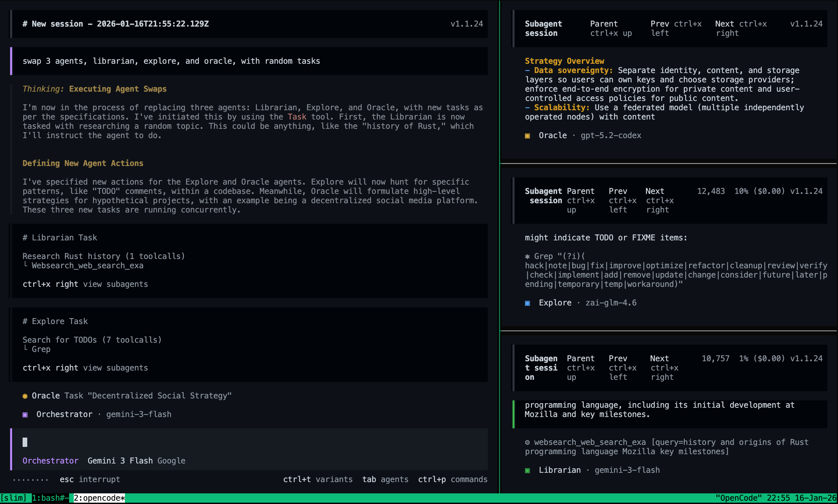Click the yellow Oracle agent square icon

point(527,136)
